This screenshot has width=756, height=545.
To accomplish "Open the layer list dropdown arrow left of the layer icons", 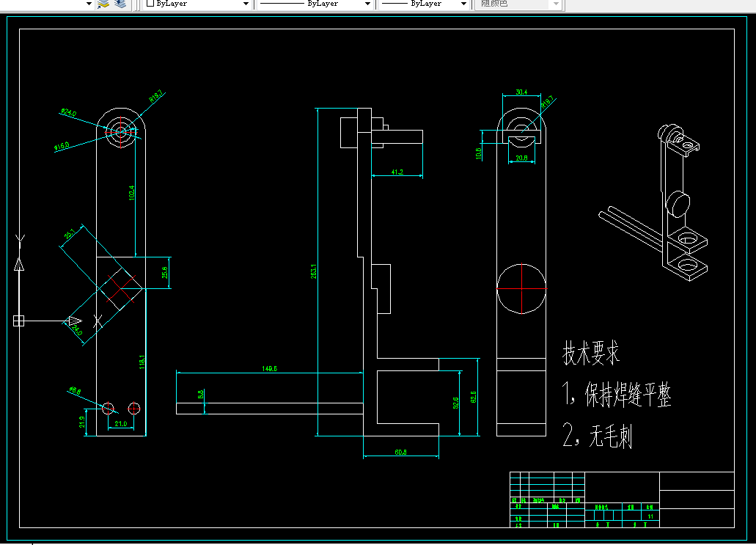I will (89, 4).
